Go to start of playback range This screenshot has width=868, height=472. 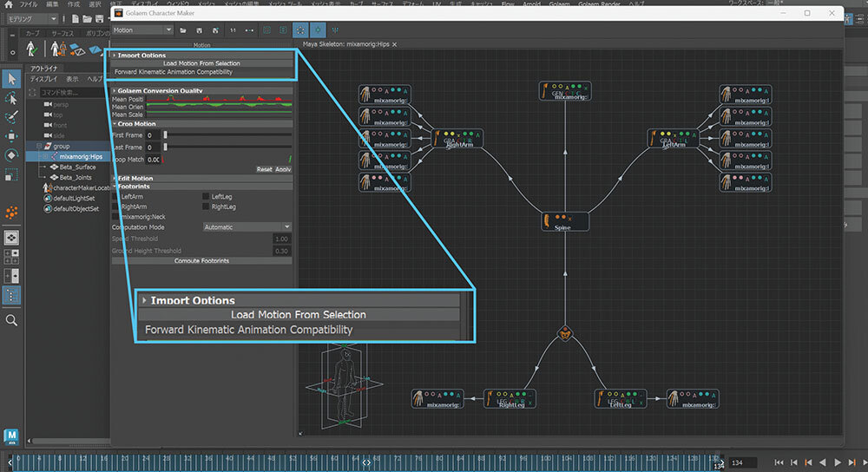coord(779,462)
